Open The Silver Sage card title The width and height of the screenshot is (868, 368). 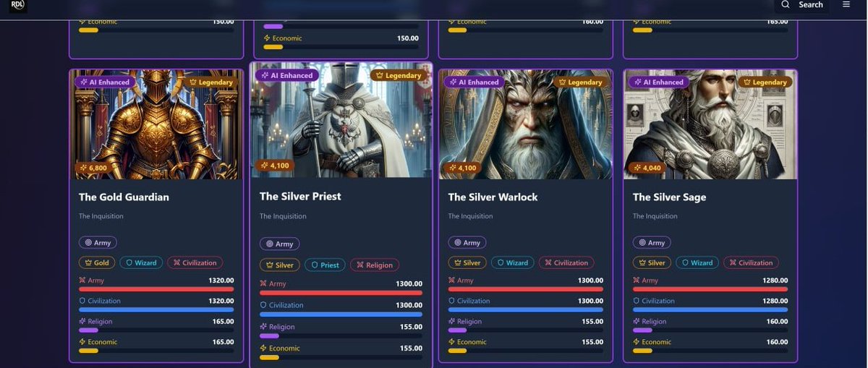click(x=669, y=197)
